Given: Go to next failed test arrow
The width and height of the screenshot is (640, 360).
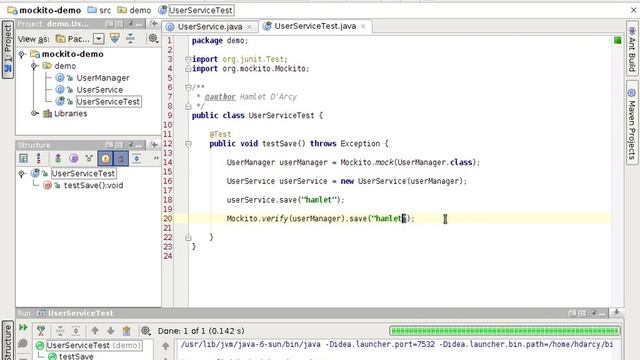Looking at the screenshot, I should coord(111,331).
